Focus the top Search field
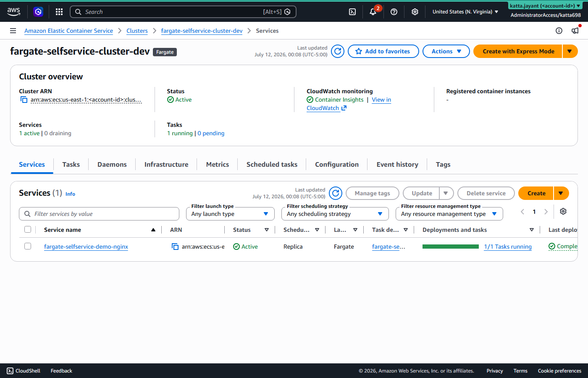Screen dimensions: 588x378 tap(183, 12)
